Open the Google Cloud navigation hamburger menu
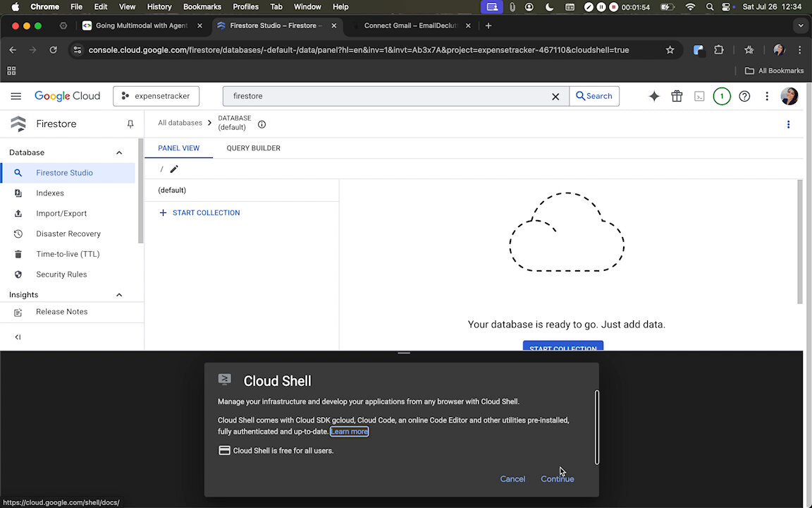812x508 pixels. pos(16,96)
